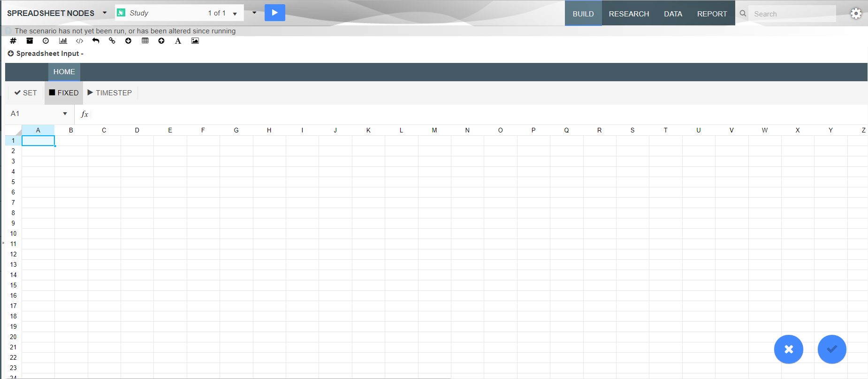868x379 pixels.
Task: Click the table grid icon
Action: pos(145,41)
